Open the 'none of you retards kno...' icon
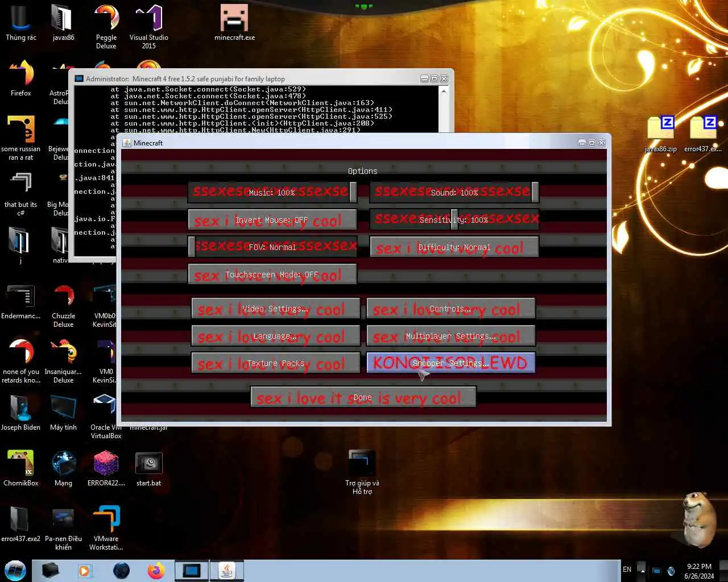 coord(20,361)
